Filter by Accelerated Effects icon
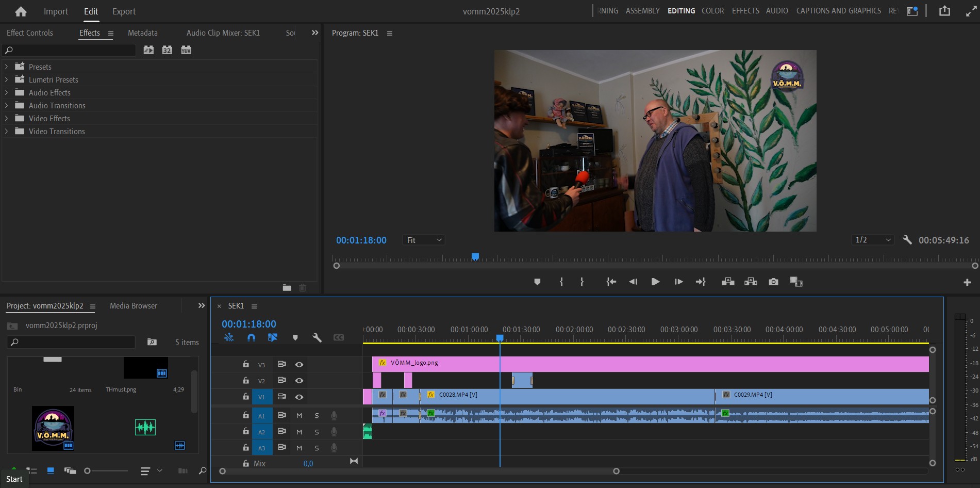The width and height of the screenshot is (980, 488). point(148,50)
